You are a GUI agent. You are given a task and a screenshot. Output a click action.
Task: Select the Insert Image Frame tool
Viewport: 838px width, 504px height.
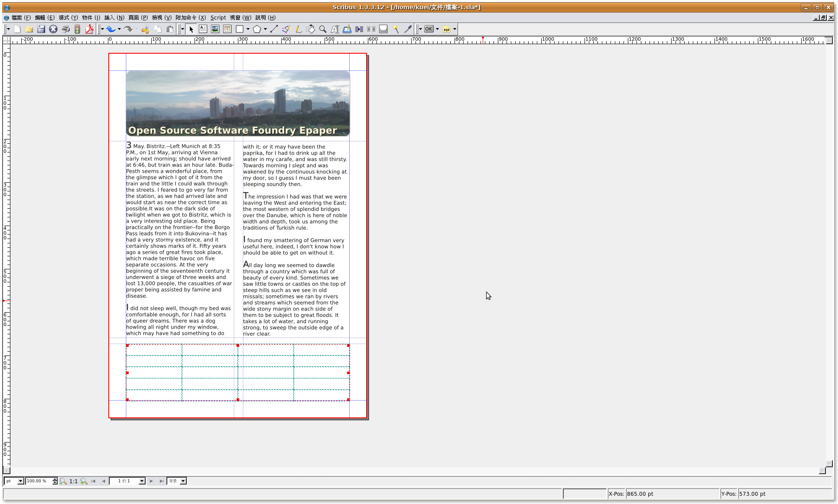(x=215, y=29)
